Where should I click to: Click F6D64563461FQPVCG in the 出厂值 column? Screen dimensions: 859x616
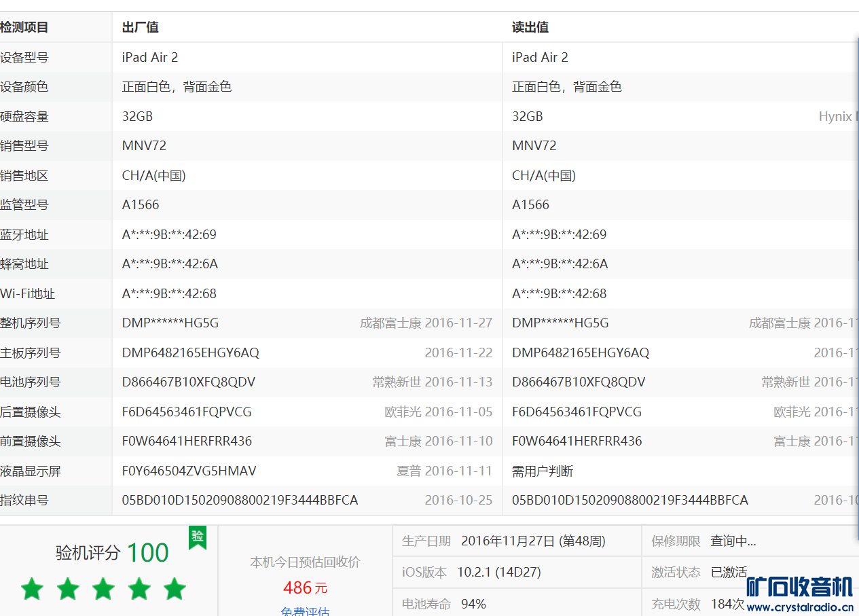click(187, 412)
